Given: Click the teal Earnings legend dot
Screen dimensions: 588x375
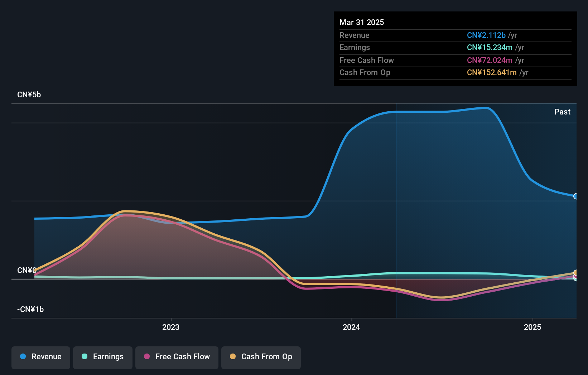Looking at the screenshot, I should click(85, 356).
